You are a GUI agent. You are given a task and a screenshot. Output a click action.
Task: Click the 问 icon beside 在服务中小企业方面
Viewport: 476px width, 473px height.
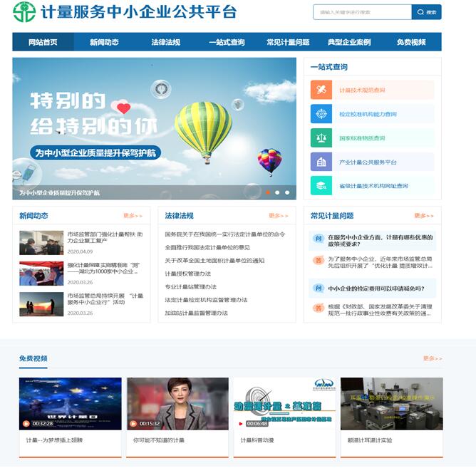(x=318, y=239)
